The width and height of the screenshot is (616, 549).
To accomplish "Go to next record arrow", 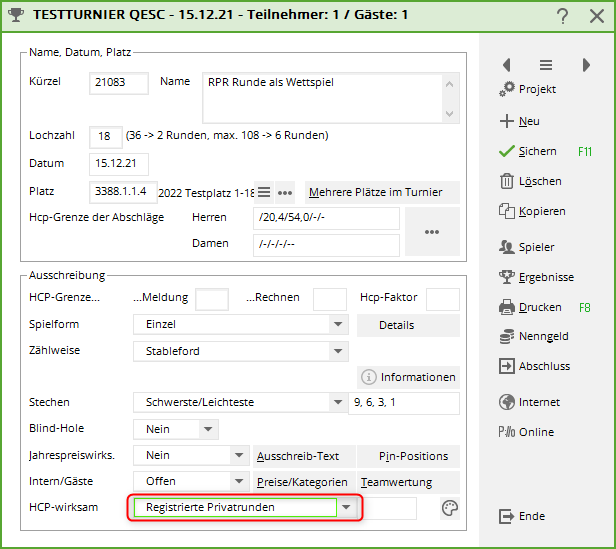I will [x=586, y=65].
